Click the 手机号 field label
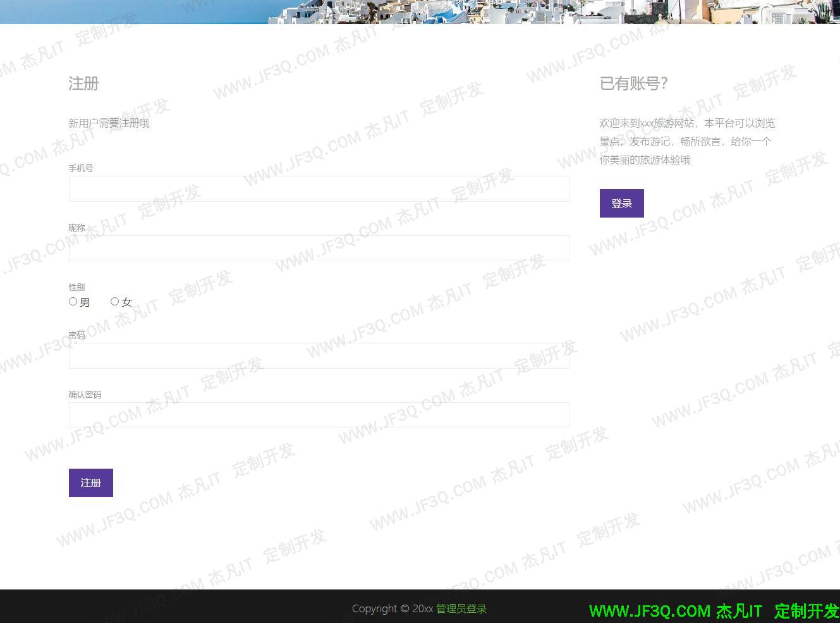This screenshot has width=840, height=623. [x=81, y=168]
